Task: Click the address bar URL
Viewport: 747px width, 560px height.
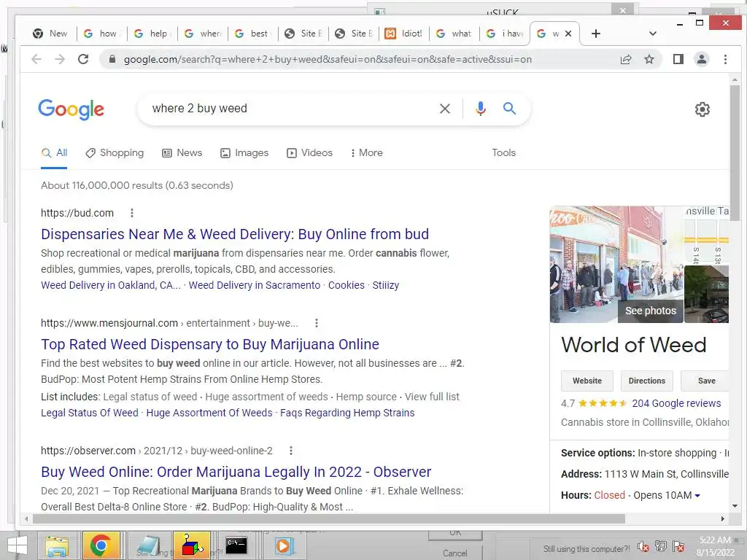Action: coord(328,60)
